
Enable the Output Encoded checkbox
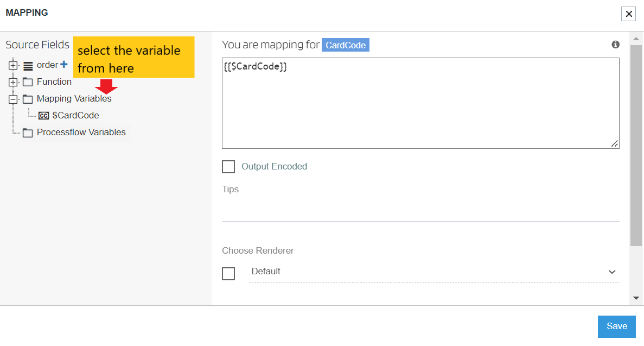click(x=228, y=167)
